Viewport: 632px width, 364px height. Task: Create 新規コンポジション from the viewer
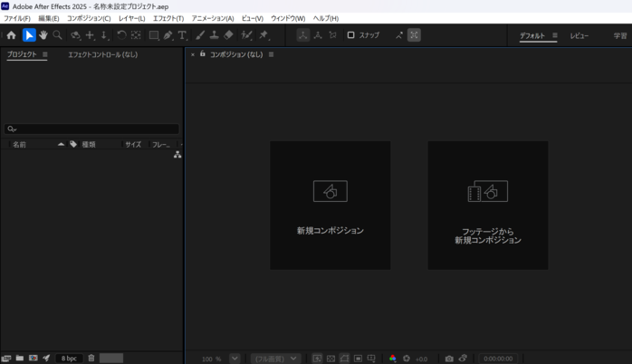pos(330,206)
